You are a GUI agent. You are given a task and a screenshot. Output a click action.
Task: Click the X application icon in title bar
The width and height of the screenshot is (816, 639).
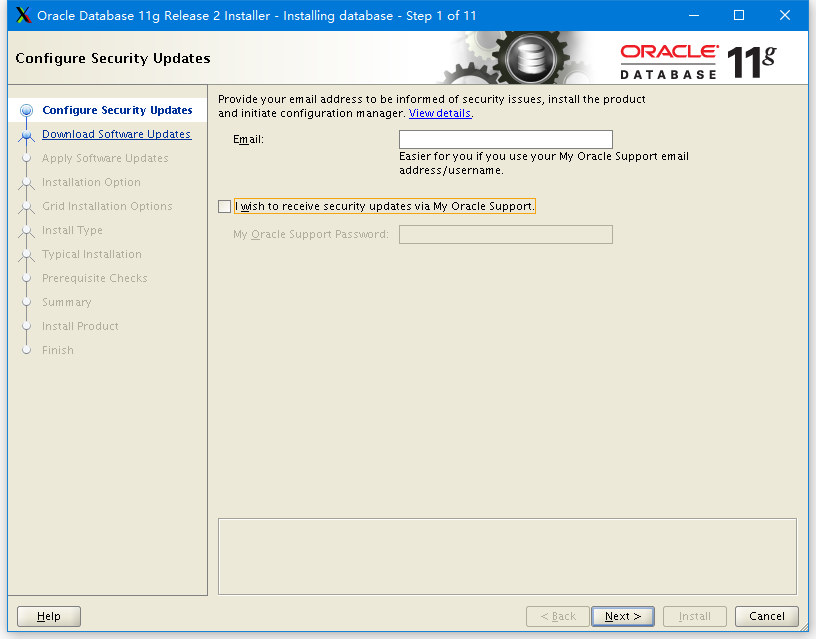tap(23, 16)
